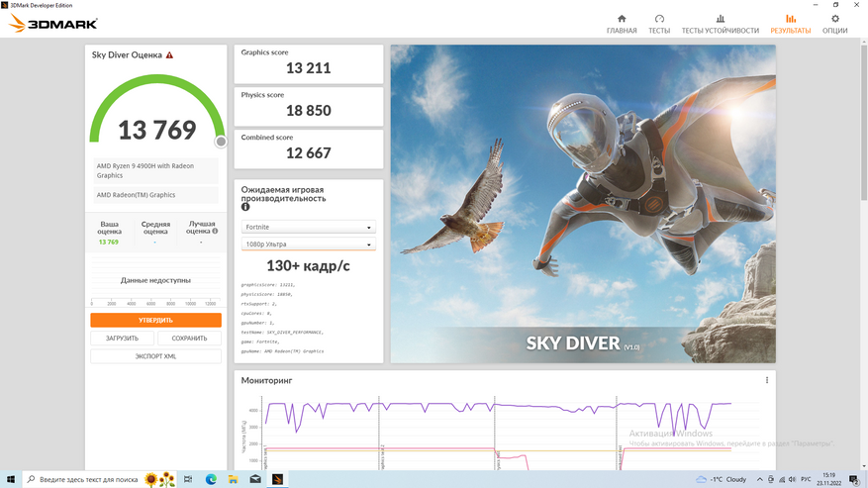Image resolution: width=868 pixels, height=488 pixels.
Task: Click the volume icon in the system tray
Action: click(792, 479)
